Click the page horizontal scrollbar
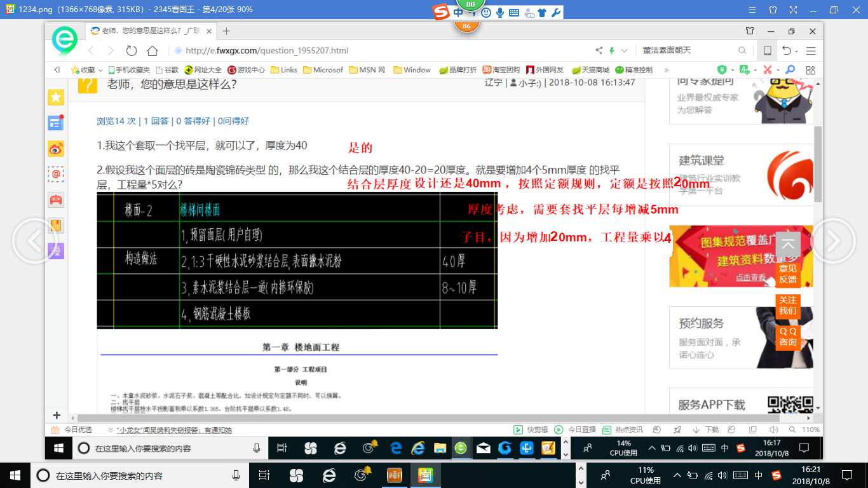The image size is (868, 488). click(x=429, y=417)
